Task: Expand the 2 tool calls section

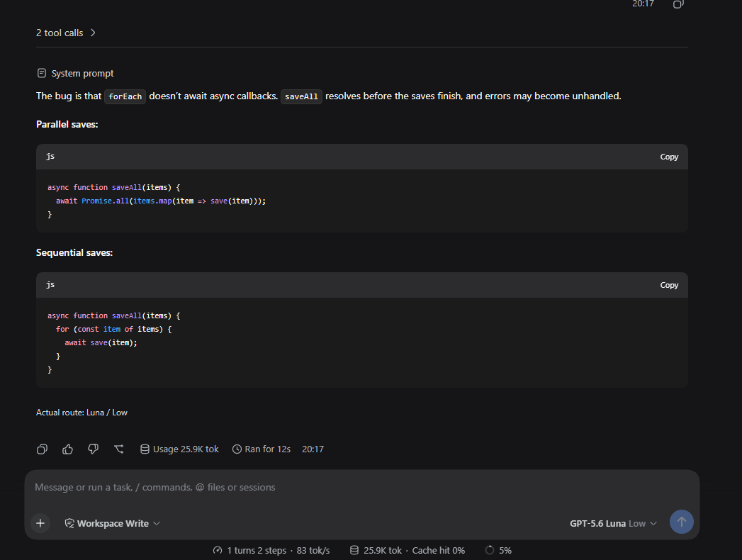Action: tap(66, 33)
